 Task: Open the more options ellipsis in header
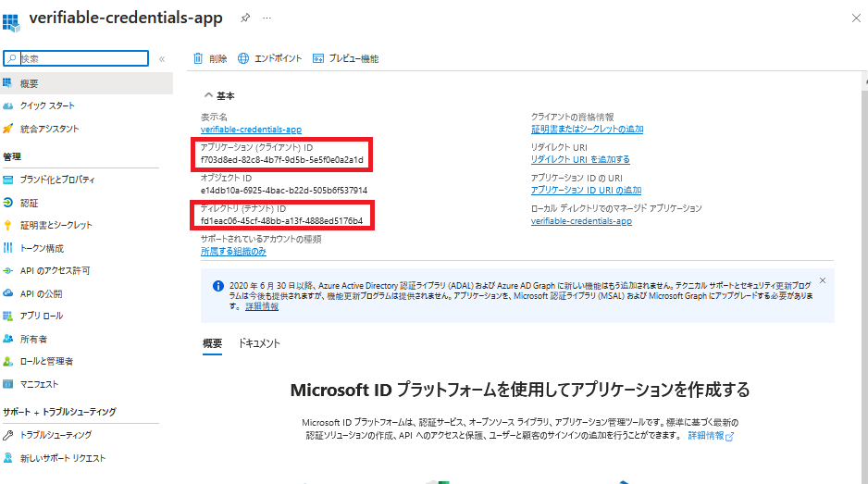pyautogui.click(x=268, y=19)
